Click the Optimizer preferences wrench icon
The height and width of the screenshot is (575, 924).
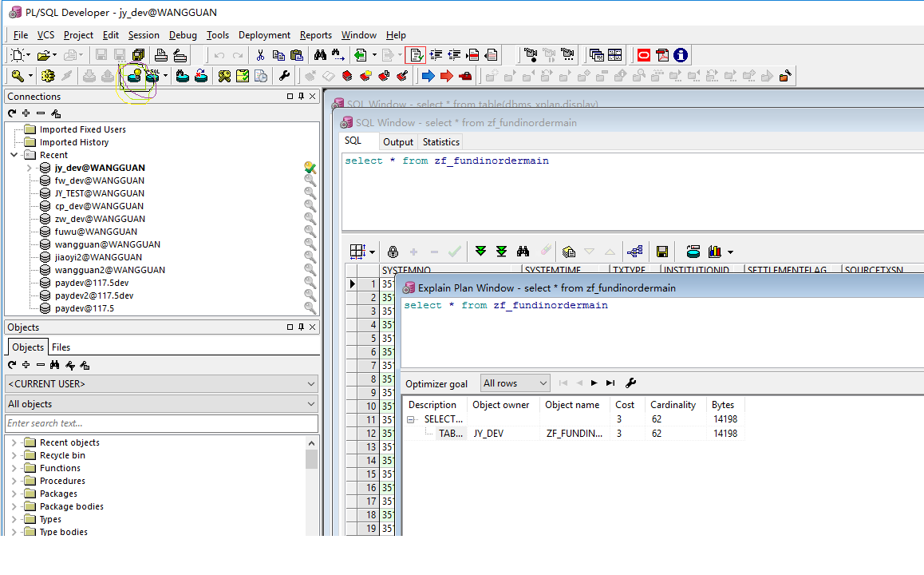coord(630,383)
